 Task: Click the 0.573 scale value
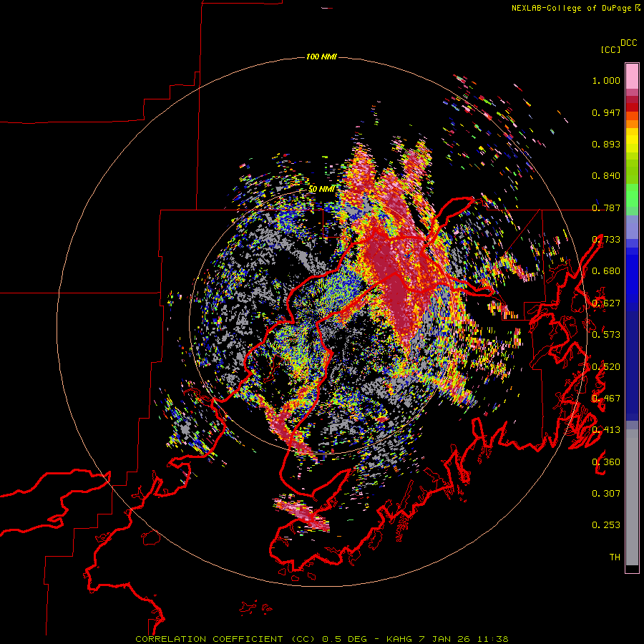point(606,334)
